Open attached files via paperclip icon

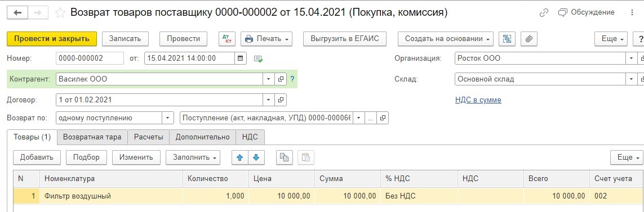pyautogui.click(x=529, y=39)
